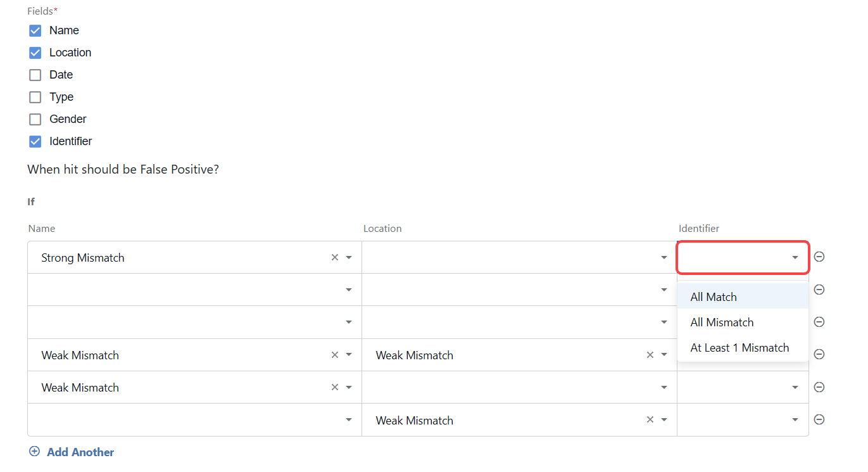Remove the second rule row with minus icon

click(819, 290)
